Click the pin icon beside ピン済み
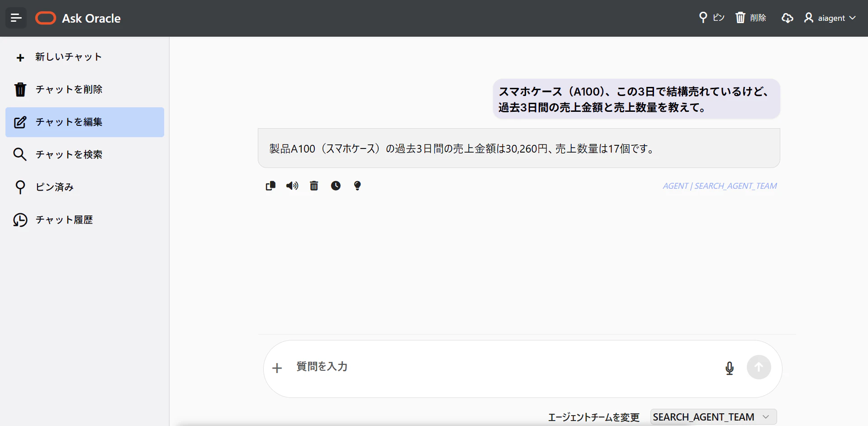This screenshot has height=426, width=868. pos(20,187)
